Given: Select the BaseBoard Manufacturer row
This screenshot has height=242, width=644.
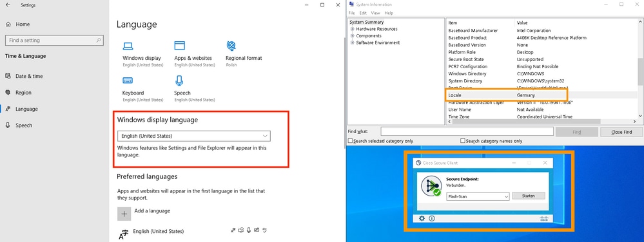Looking at the screenshot, I should [x=542, y=31].
